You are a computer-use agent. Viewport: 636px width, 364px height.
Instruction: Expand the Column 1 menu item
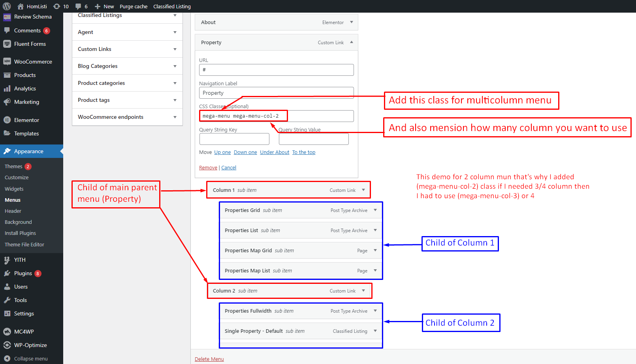coord(363,190)
